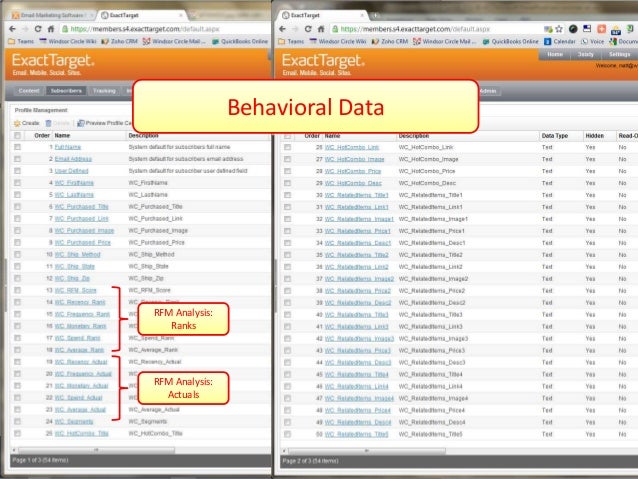Open home page in the left browser window
Image resolution: width=638 pixels, height=479 pixels.
tap(51, 29)
